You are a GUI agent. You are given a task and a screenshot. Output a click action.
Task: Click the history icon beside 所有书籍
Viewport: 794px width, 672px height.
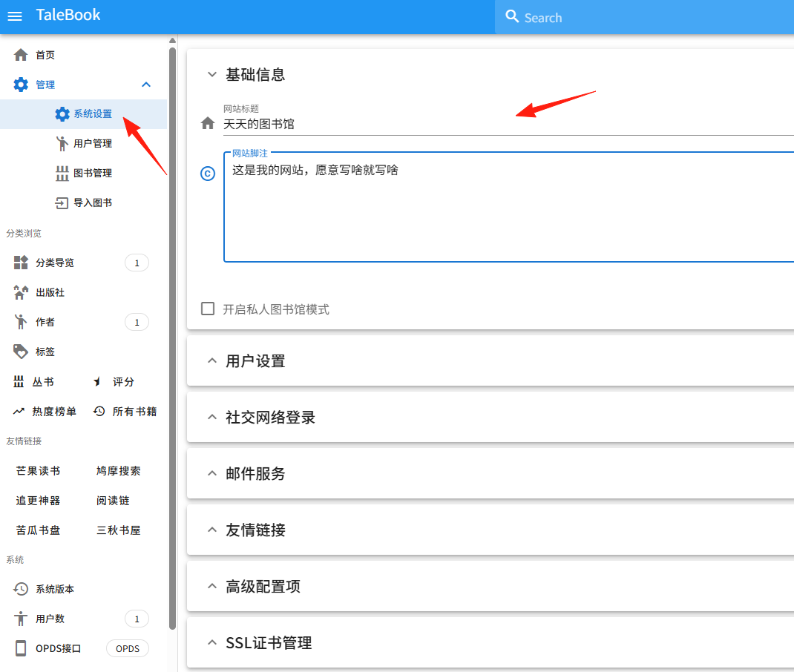point(99,412)
